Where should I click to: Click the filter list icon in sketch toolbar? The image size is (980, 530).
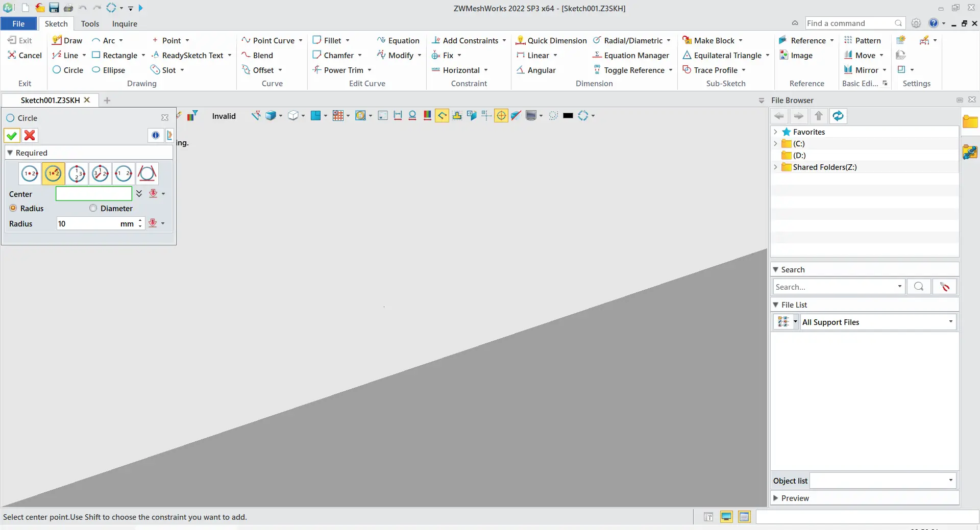click(x=192, y=116)
